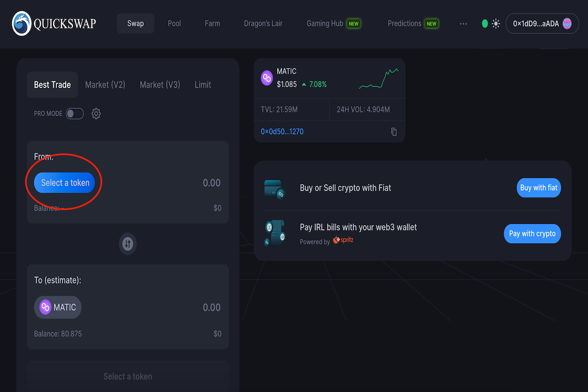This screenshot has width=588, height=392.
Task: Switch to the Market (V3) tab
Action: [x=160, y=85]
